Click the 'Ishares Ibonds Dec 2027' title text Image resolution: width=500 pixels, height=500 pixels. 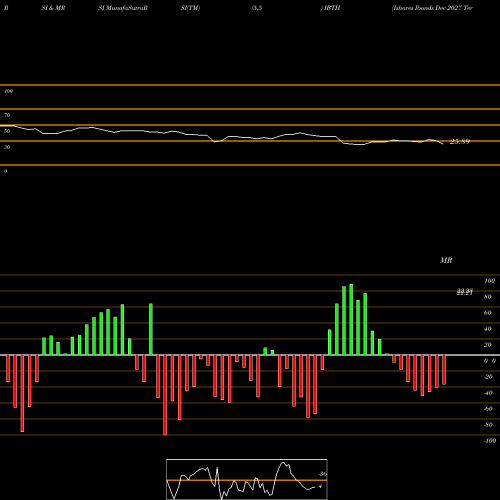click(426, 8)
